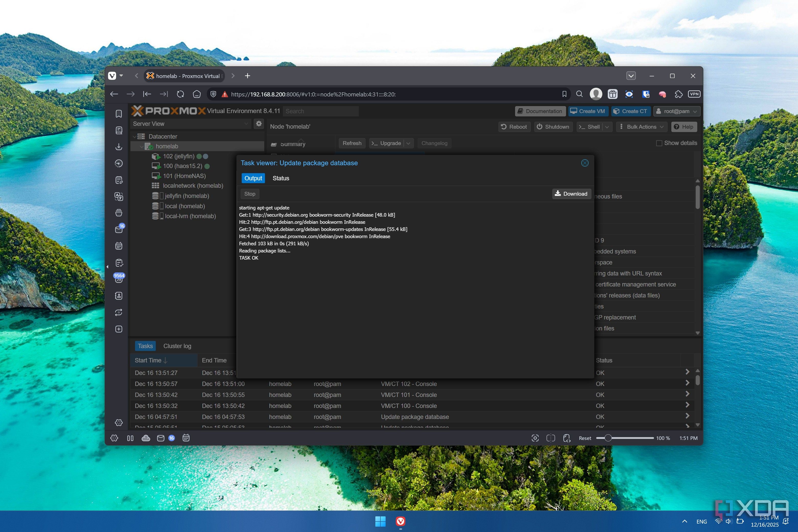Click the Reboot button
Viewport: 798px width, 532px height.
click(x=514, y=127)
